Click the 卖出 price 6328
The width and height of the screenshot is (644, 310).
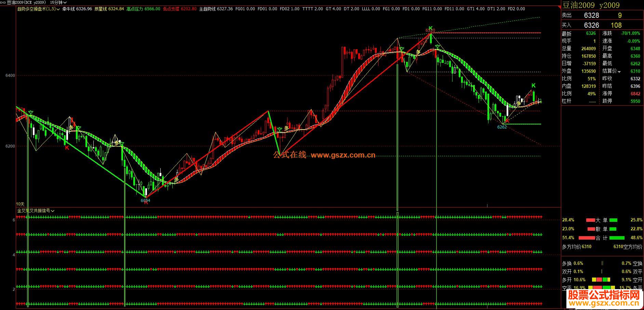[591, 15]
